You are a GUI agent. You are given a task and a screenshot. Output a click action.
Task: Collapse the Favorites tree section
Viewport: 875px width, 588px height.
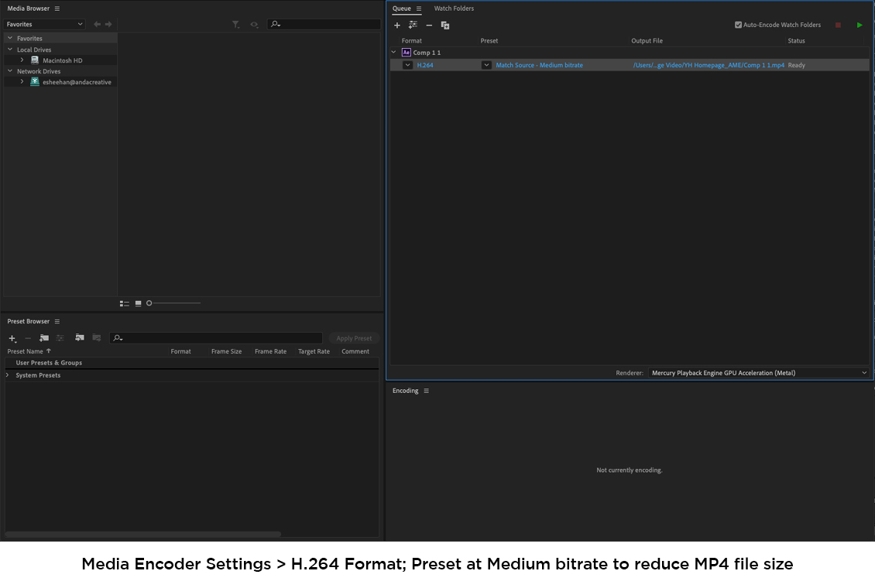(x=10, y=38)
